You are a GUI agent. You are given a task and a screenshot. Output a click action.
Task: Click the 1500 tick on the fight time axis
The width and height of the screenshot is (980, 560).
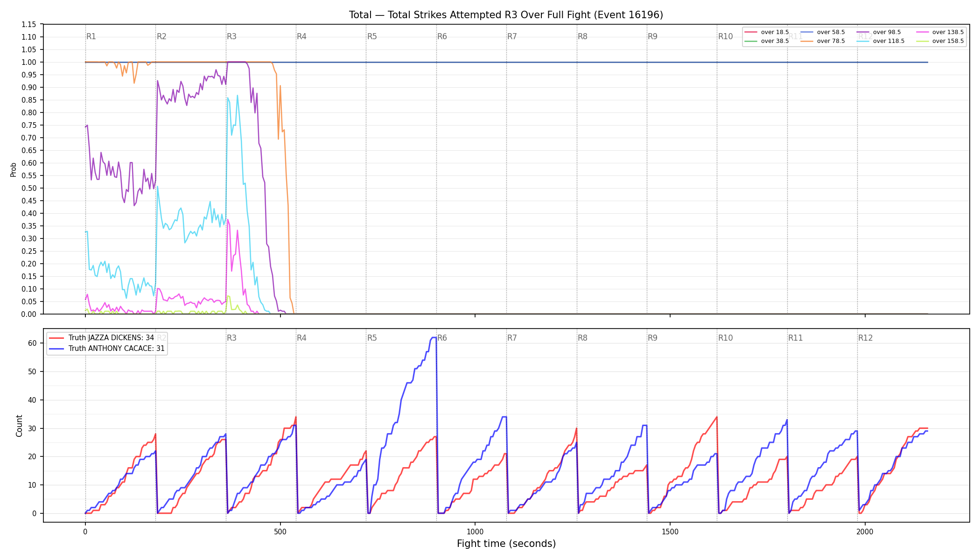670,532
